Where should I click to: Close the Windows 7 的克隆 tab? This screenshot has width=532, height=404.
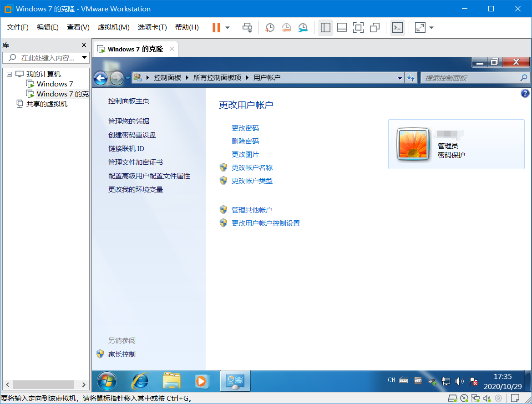[172, 49]
